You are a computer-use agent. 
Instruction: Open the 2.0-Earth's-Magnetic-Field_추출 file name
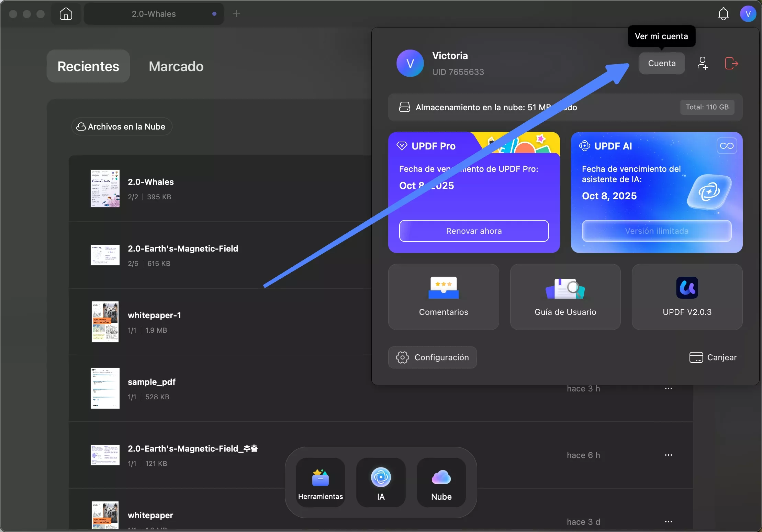point(193,448)
